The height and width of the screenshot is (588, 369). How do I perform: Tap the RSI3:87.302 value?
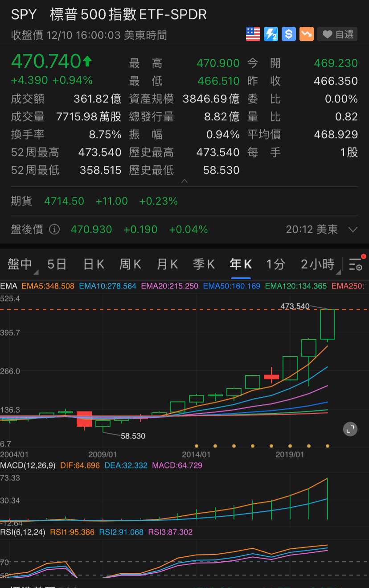170,532
